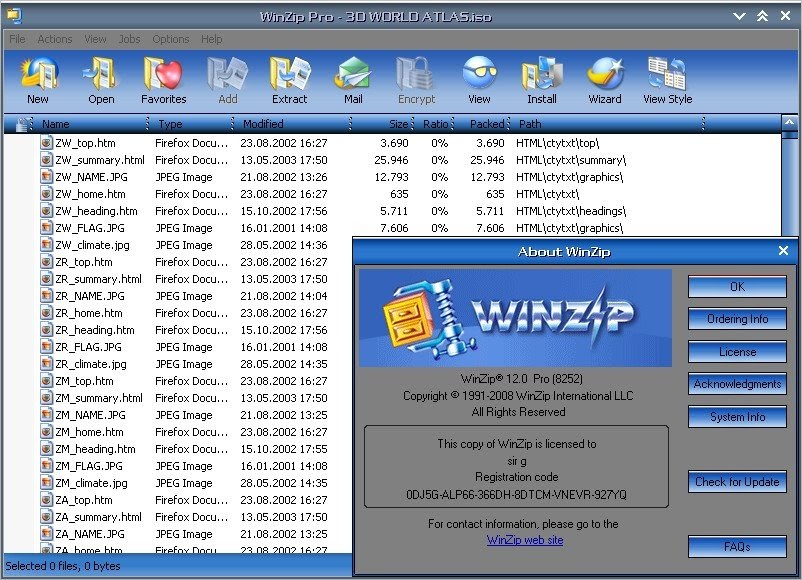Select the ZW_home.htm file
802x580 pixels.
tap(90, 194)
